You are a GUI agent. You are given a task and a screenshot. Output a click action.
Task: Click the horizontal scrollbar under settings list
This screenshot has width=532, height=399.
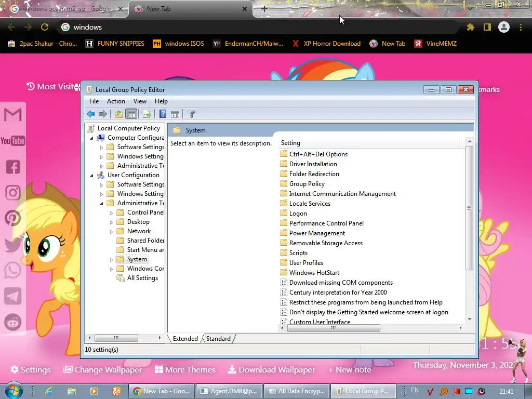pyautogui.click(x=334, y=328)
